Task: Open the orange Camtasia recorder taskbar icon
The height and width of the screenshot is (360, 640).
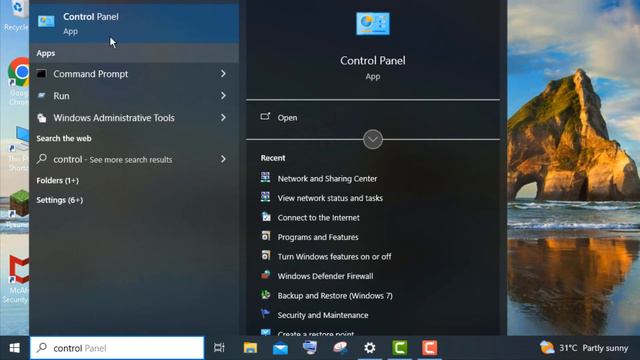Action: tap(429, 348)
